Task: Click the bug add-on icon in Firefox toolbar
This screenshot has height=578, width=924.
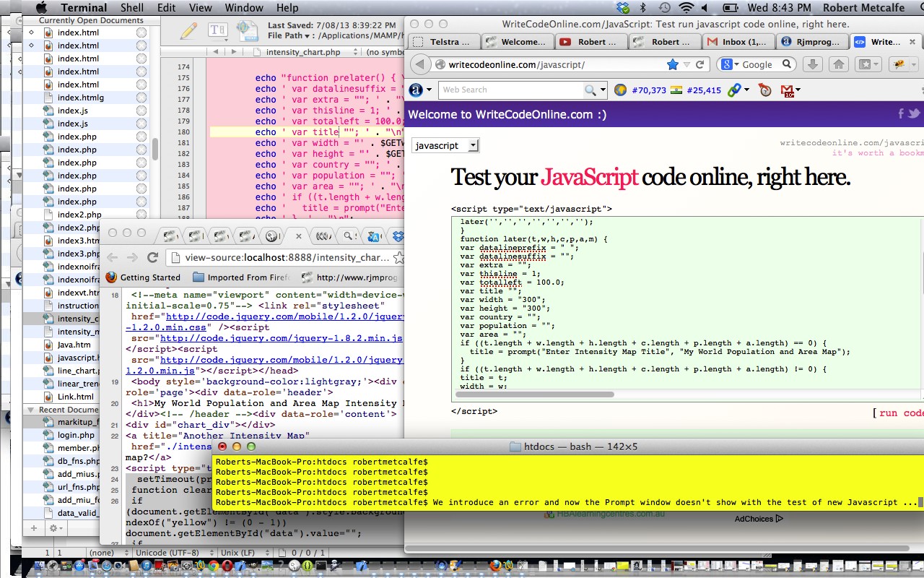Action: click(899, 64)
